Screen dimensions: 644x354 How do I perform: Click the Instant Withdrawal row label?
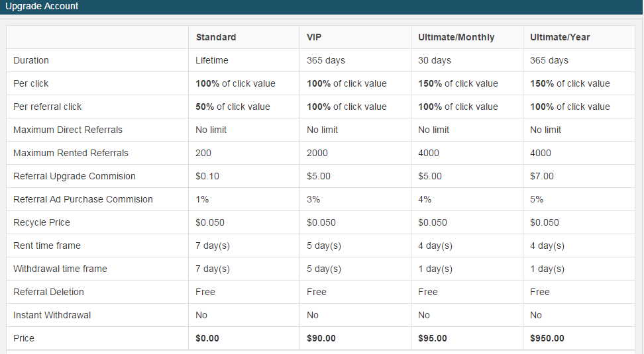point(52,315)
